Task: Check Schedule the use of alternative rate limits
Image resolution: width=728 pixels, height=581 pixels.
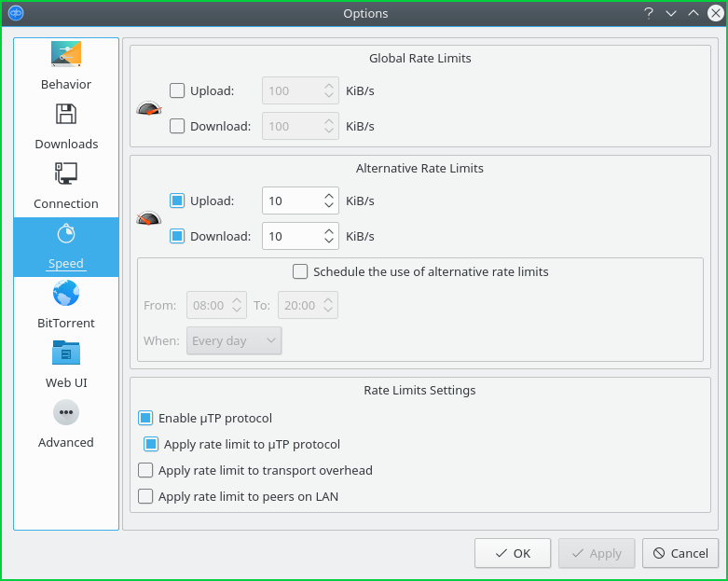Action: (300, 272)
